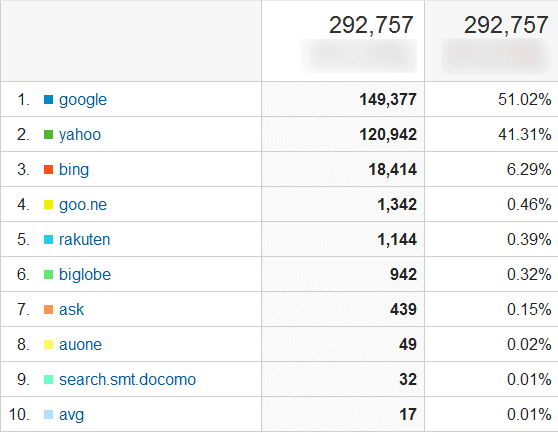This screenshot has height=433, width=558.
Task: Open the ask source link
Action: tap(71, 310)
